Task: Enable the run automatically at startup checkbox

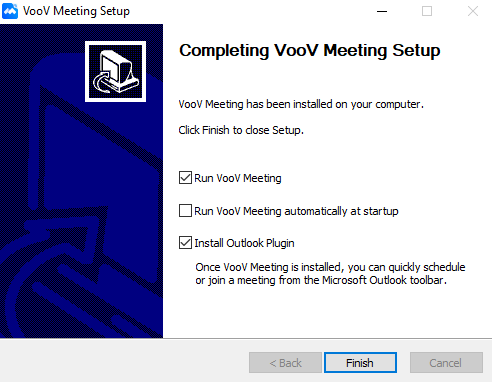Action: 185,211
